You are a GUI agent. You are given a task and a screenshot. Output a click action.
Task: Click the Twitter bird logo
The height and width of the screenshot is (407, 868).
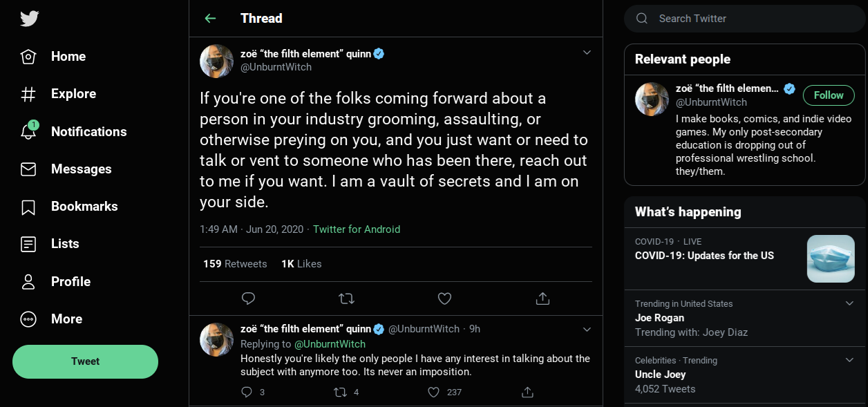coord(29,18)
